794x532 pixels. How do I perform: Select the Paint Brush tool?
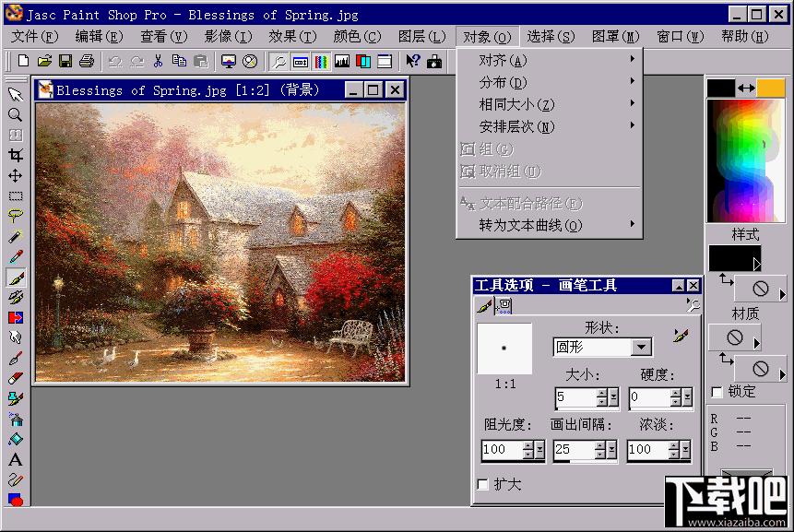(x=15, y=277)
